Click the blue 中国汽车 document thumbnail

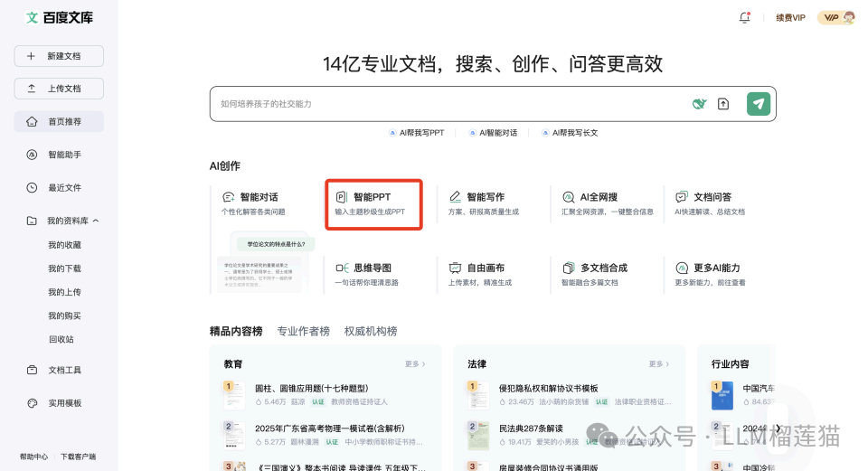click(722, 395)
